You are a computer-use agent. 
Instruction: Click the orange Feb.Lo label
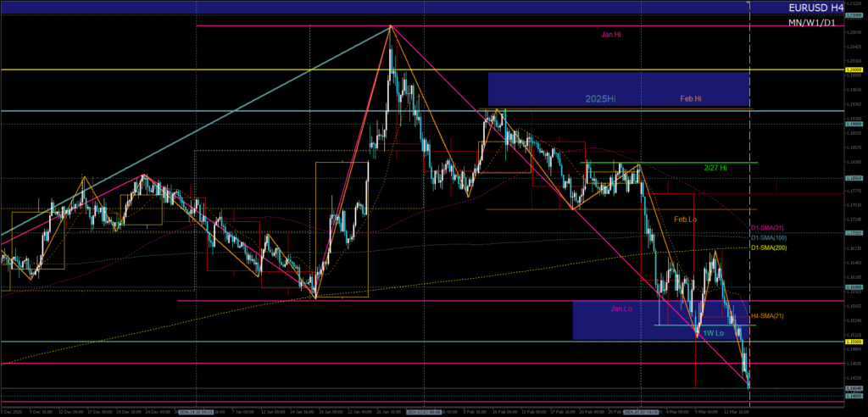[685, 219]
